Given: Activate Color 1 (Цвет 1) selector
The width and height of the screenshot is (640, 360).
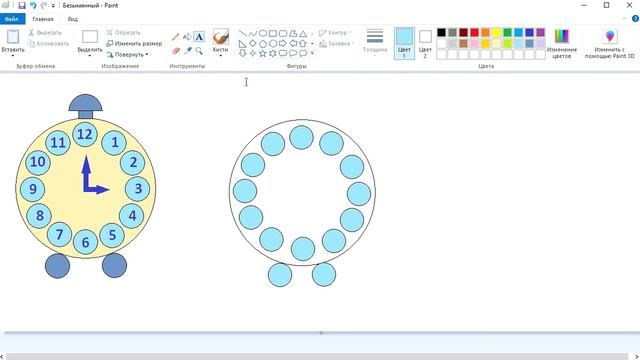Looking at the screenshot, I should pyautogui.click(x=404, y=43).
